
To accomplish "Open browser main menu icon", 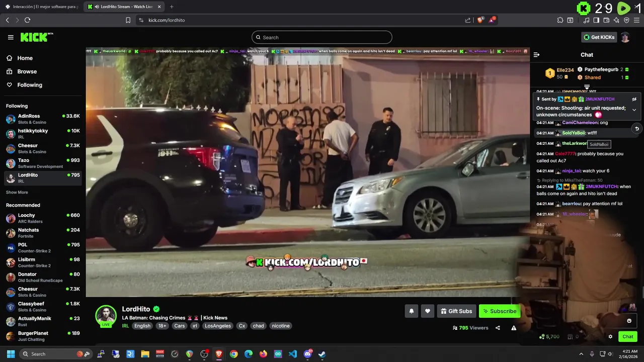I will (636, 20).
